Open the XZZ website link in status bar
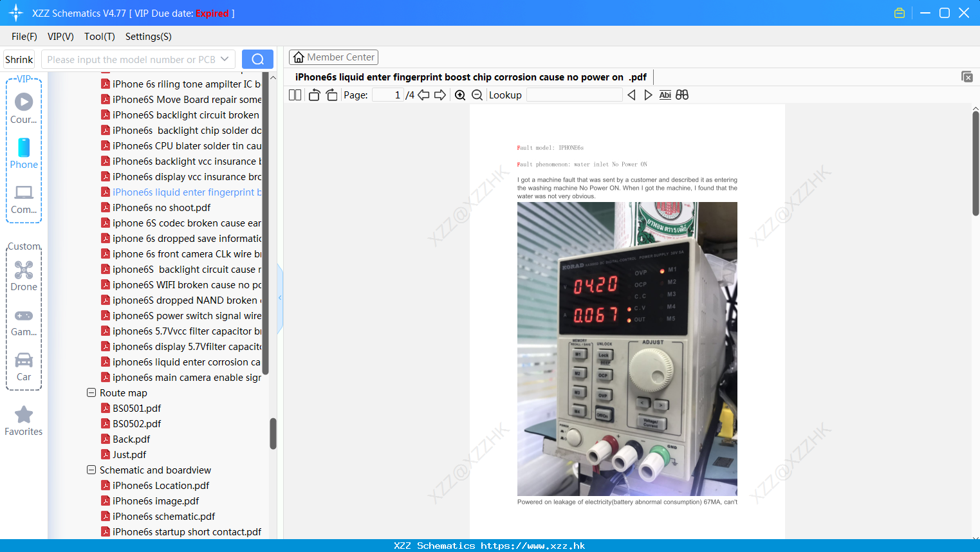980x552 pixels. point(533,546)
